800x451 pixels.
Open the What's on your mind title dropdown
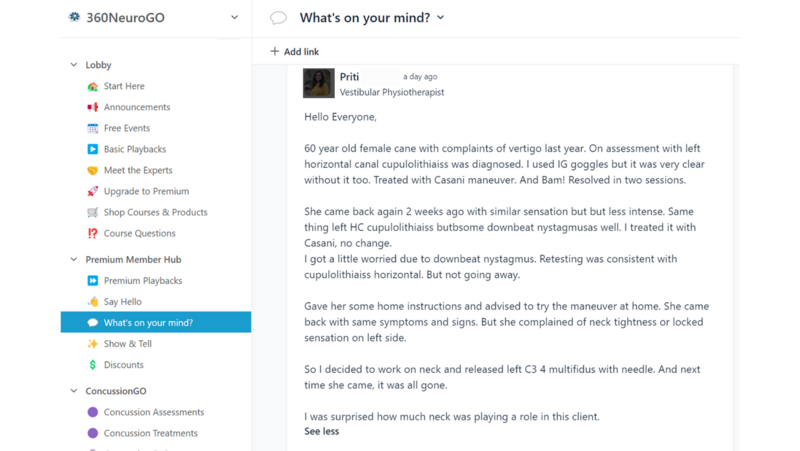tap(441, 18)
